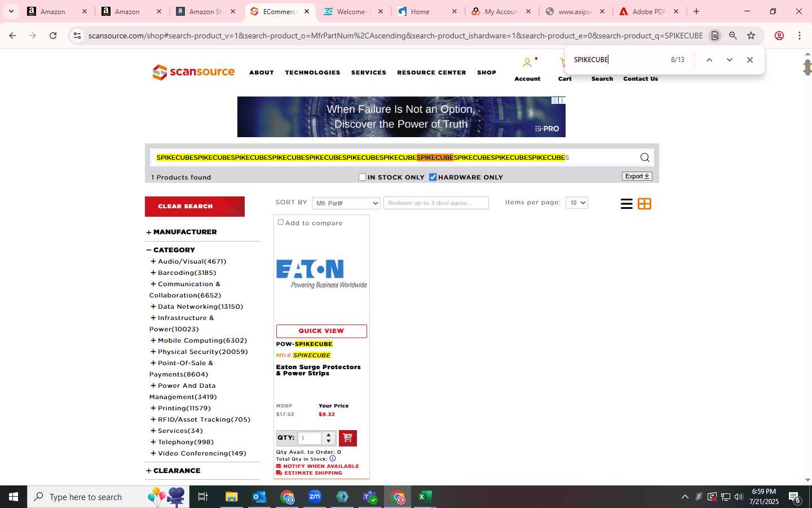812x508 pixels.
Task: Click the PRO banner advertisement
Action: [401, 117]
